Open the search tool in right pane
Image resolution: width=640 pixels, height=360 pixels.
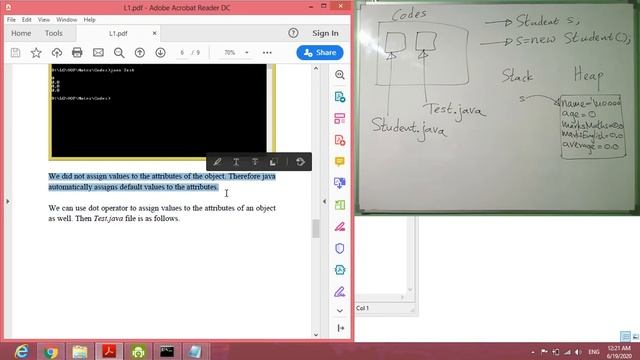(x=340, y=75)
